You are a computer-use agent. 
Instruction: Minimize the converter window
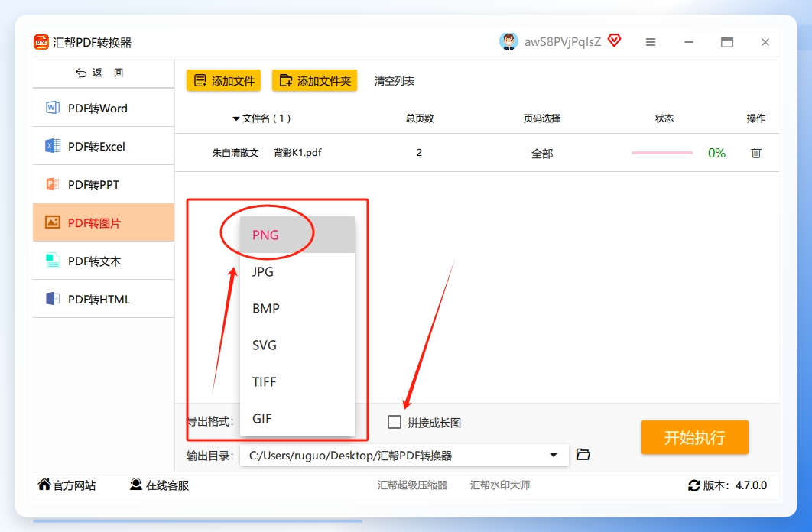click(689, 42)
